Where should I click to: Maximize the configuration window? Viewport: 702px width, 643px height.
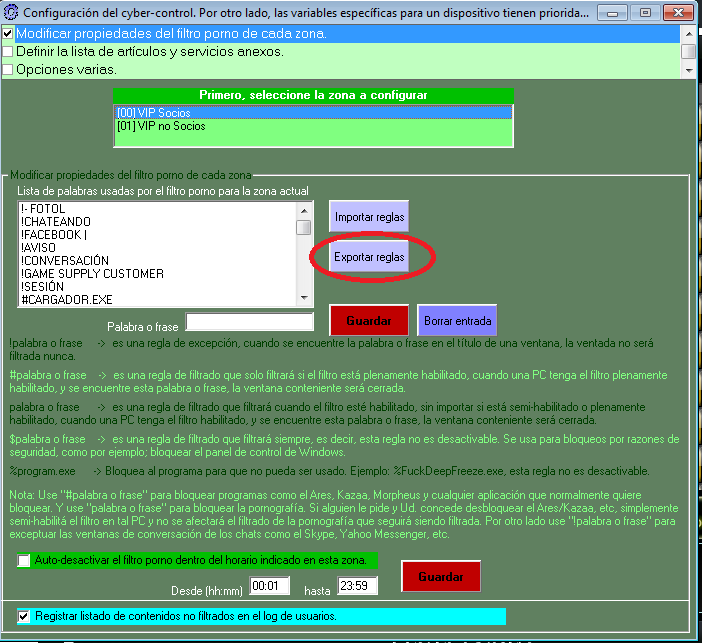coord(645,13)
